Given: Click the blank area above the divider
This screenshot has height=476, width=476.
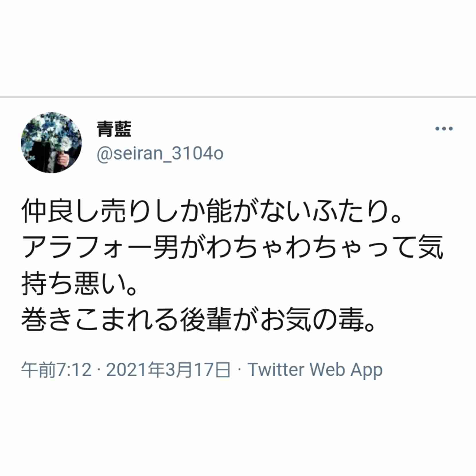Looking at the screenshot, I should pyautogui.click(x=238, y=48).
